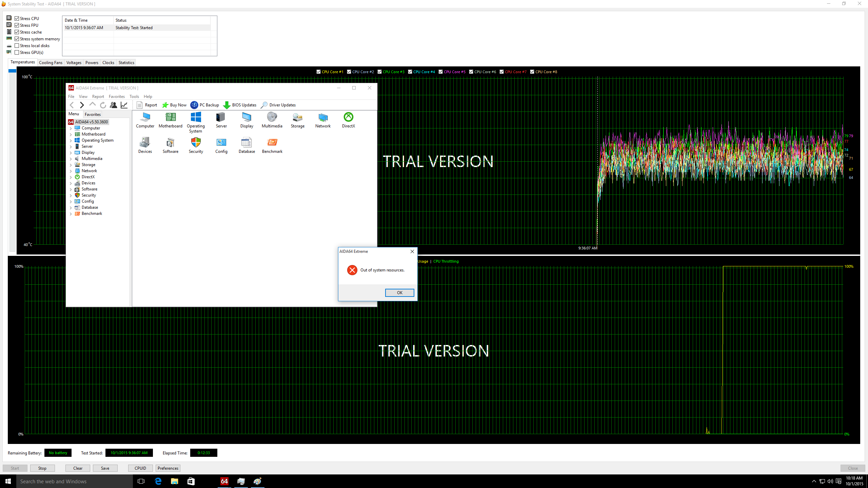This screenshot has height=488, width=868.
Task: Expand the Operating System tree node
Action: (71, 141)
